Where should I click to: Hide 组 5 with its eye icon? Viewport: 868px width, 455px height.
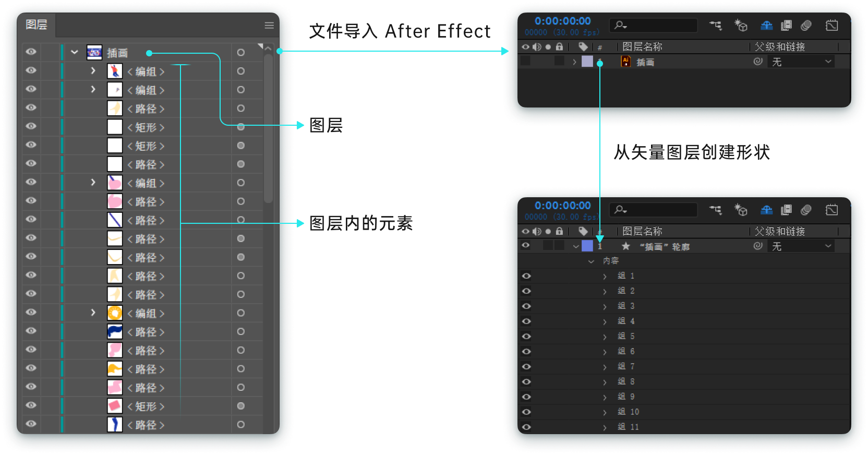pos(526,337)
